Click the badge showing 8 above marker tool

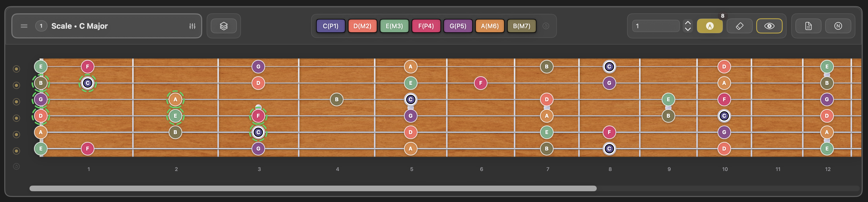point(722,16)
